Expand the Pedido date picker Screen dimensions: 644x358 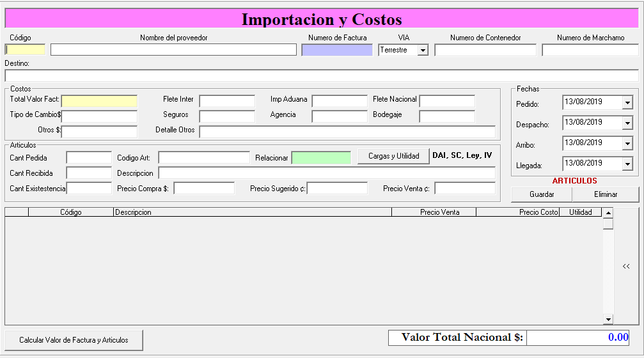point(627,102)
